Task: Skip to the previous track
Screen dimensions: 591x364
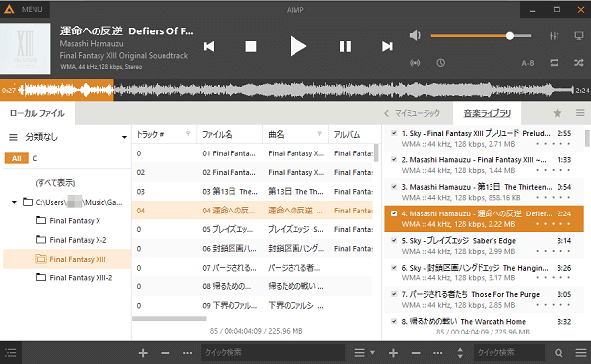Action: (209, 46)
